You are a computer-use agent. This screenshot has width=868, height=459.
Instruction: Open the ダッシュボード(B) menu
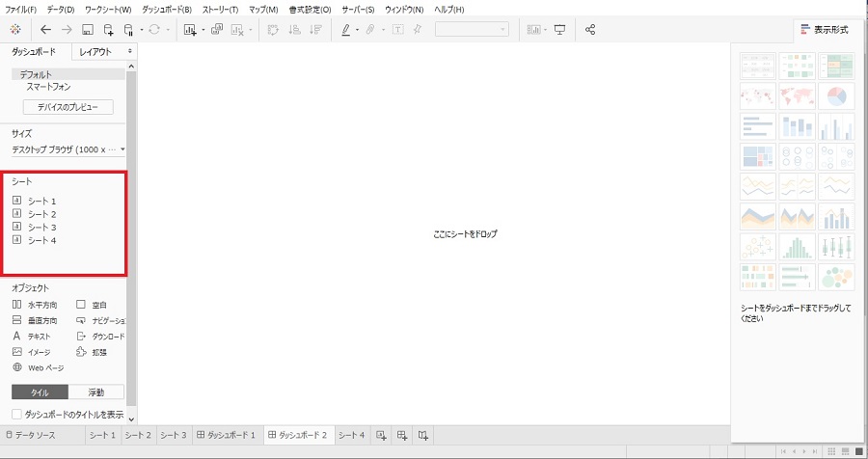167,9
